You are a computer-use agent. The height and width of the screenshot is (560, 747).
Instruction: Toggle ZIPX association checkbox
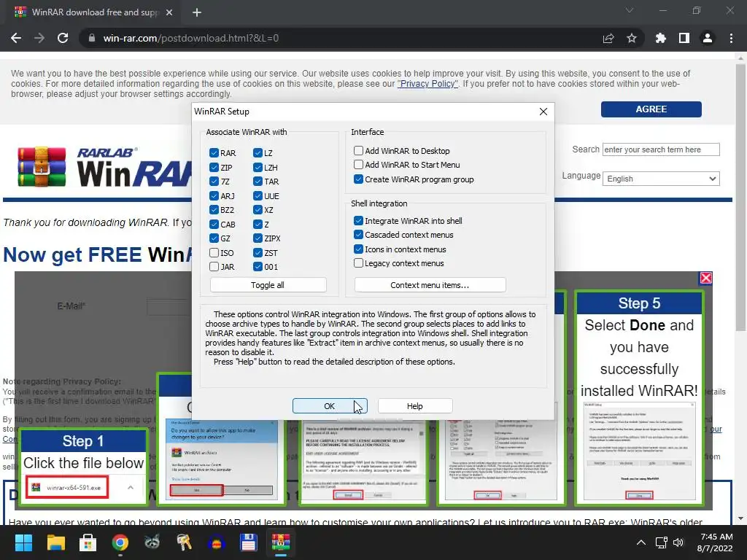[258, 238]
